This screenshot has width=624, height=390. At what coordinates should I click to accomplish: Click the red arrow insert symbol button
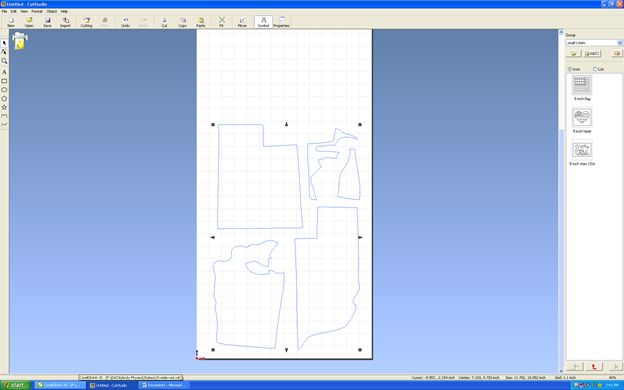pyautogui.click(x=594, y=367)
